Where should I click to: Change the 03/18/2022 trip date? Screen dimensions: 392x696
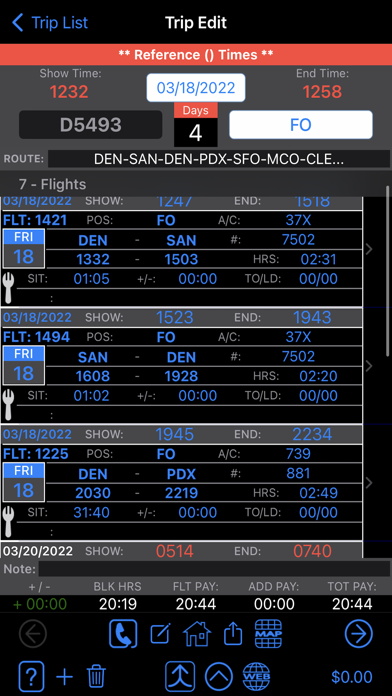[x=196, y=87]
